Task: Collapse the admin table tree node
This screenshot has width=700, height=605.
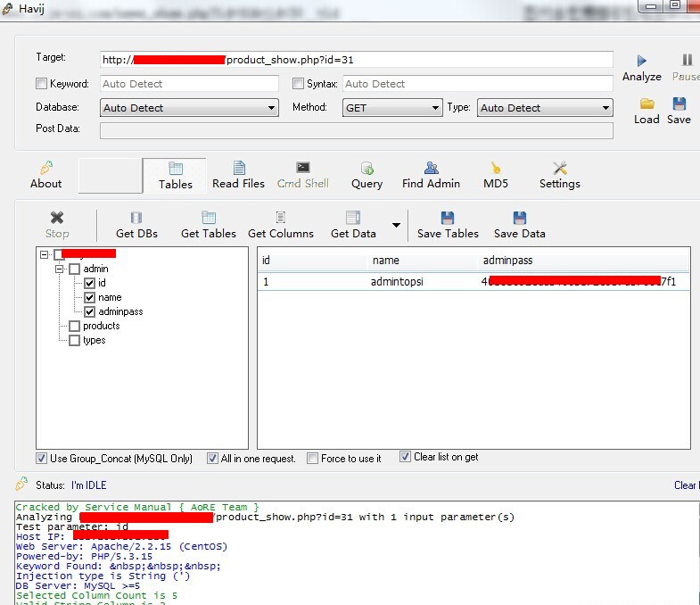Action: (x=59, y=269)
